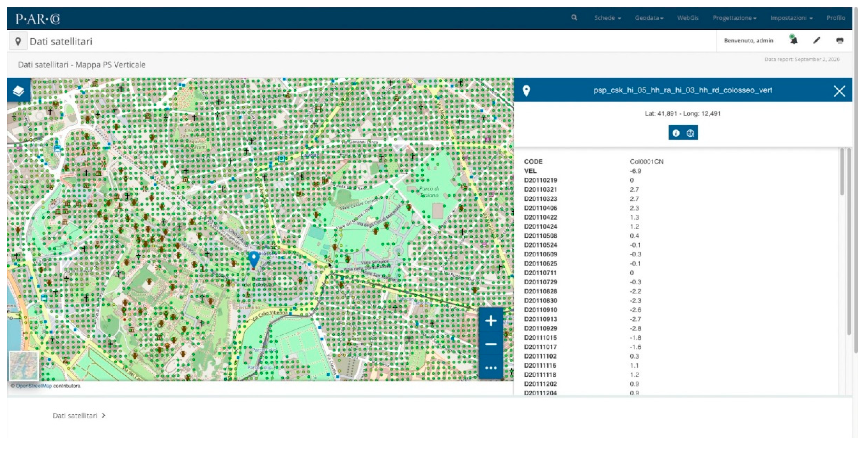Go to the WebGis menu item

click(x=688, y=18)
